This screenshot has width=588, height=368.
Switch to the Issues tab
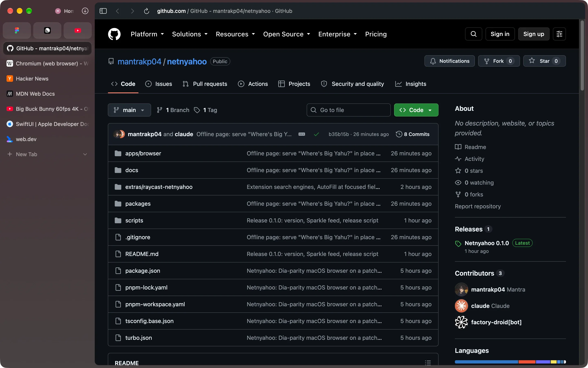(158, 84)
